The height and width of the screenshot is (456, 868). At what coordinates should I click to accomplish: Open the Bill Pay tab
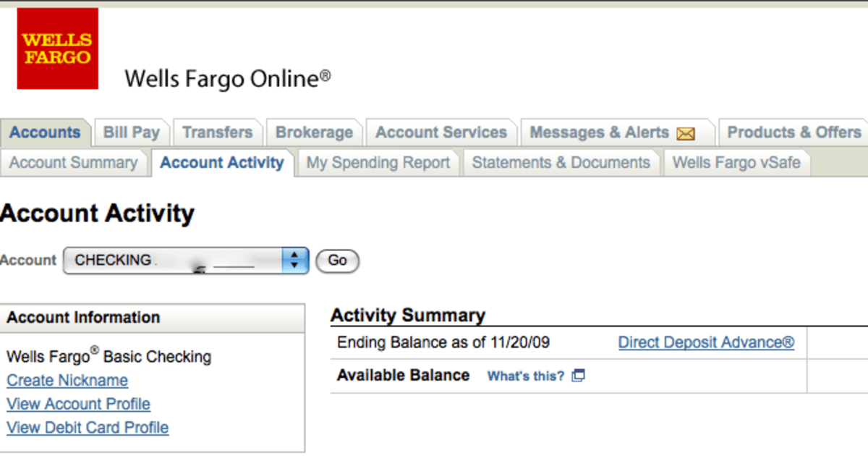(131, 133)
